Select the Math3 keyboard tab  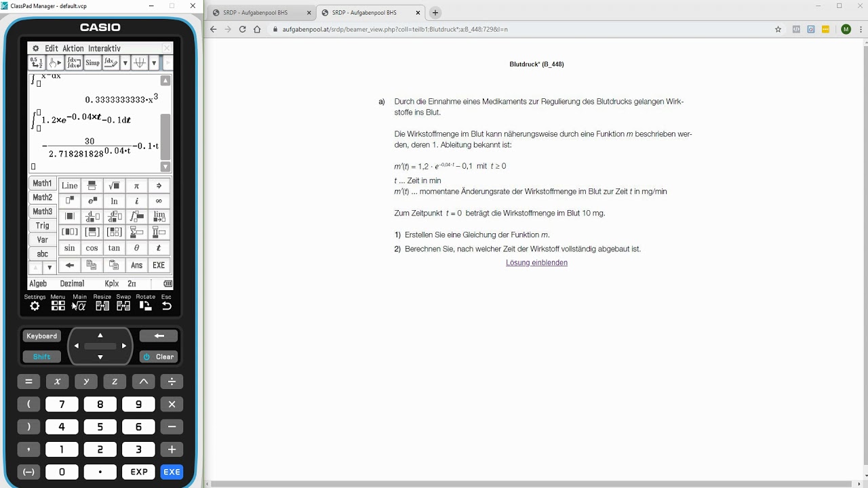(42, 212)
